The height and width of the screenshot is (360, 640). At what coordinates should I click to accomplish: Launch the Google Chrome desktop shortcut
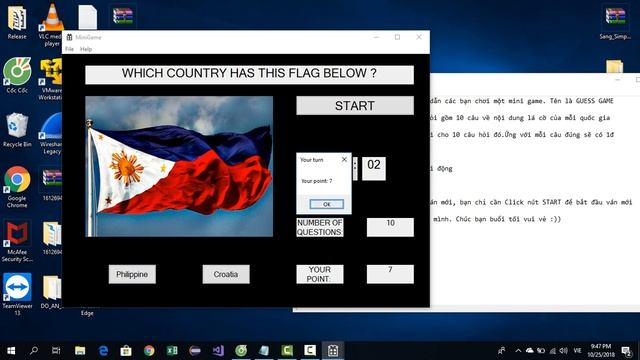coord(17,187)
